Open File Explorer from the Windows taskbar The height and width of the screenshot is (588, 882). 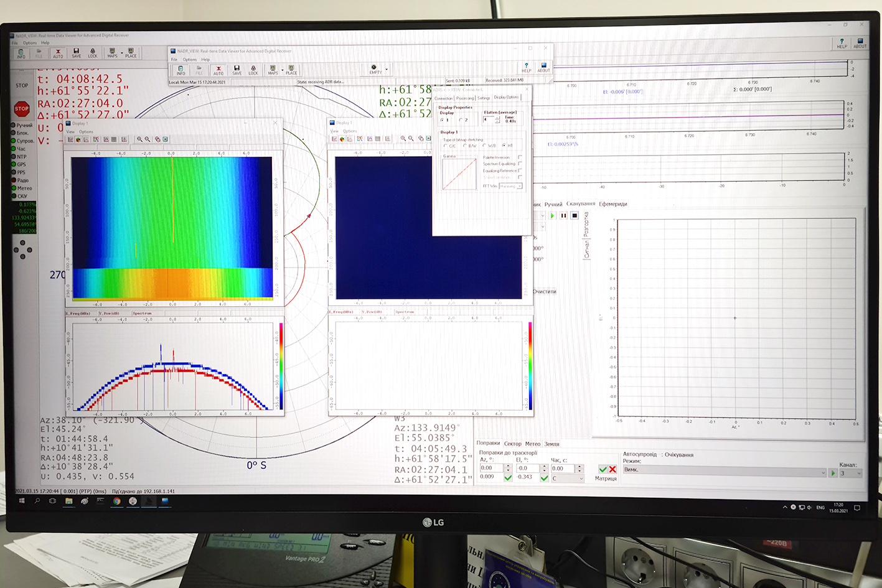(x=68, y=501)
